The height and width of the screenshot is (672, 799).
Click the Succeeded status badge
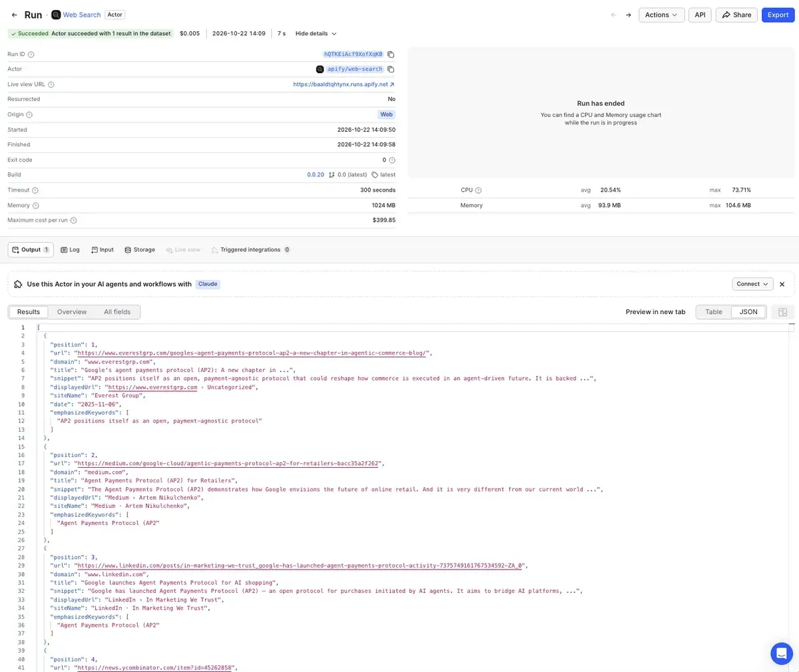[90, 33]
